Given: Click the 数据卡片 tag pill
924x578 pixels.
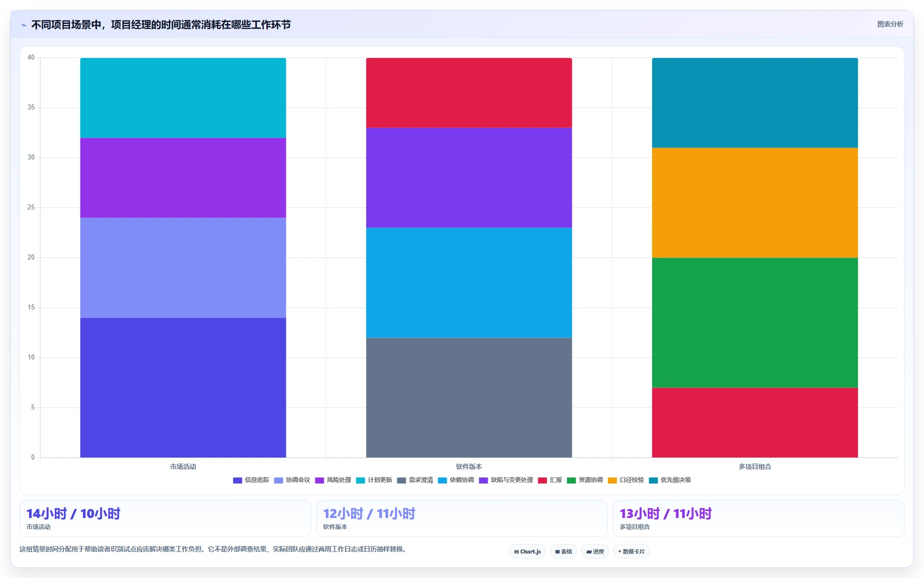Looking at the screenshot, I should coord(631,551).
